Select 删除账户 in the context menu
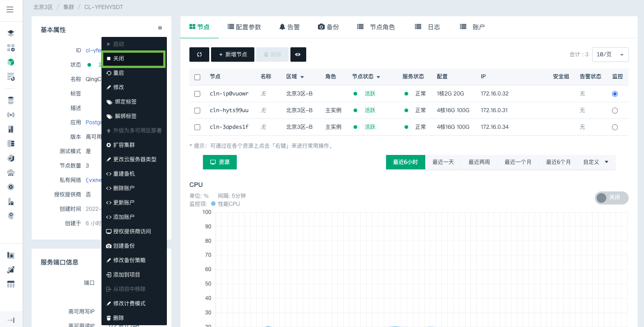The height and width of the screenshot is (327, 644). [134, 188]
